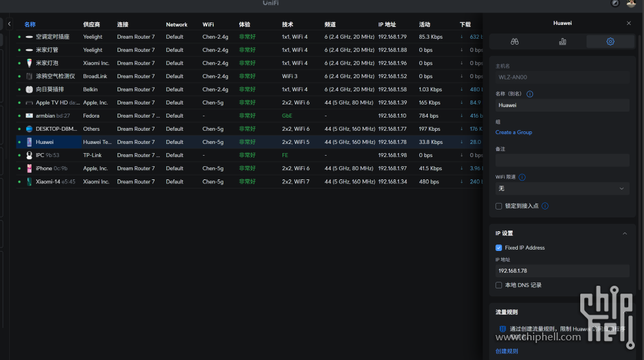Collapse the client list sidebar arrow

pyautogui.click(x=9, y=24)
